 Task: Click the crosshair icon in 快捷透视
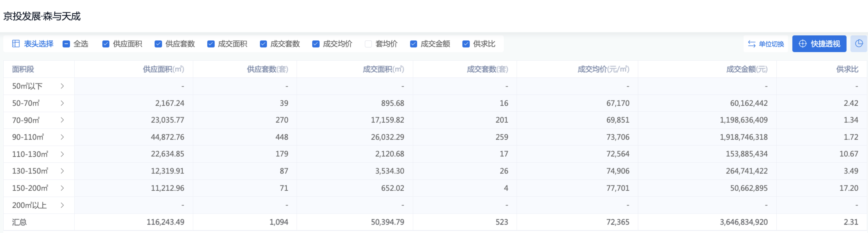pyautogui.click(x=803, y=44)
